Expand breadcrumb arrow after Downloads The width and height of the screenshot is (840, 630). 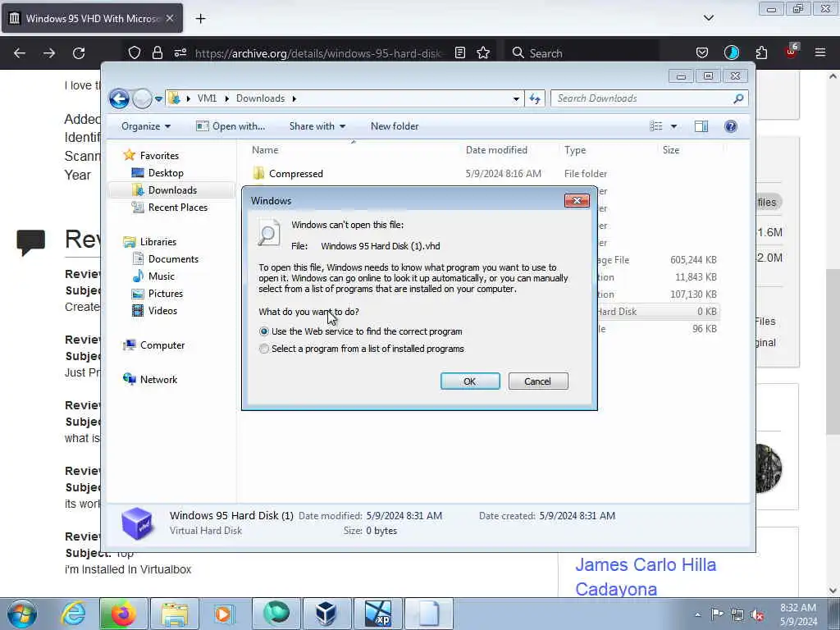click(294, 98)
